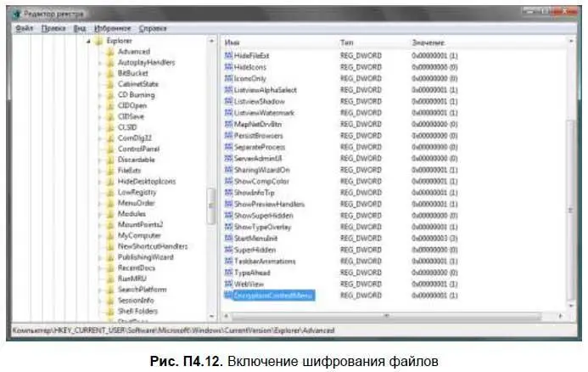Click the ServerAdminUI value icon
Screen dimensions: 588x372
click(x=228, y=159)
